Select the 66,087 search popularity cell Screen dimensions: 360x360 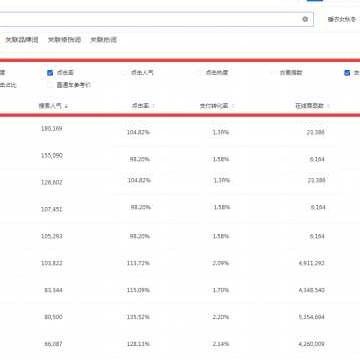(53, 344)
